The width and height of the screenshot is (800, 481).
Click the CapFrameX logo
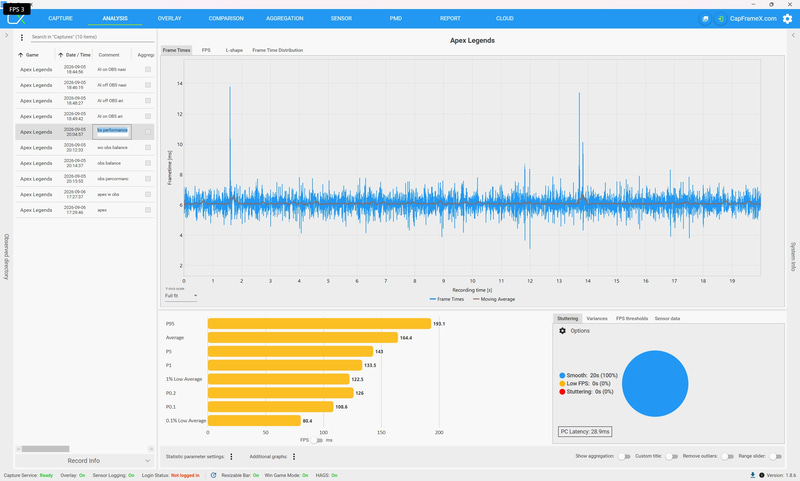(x=16, y=19)
